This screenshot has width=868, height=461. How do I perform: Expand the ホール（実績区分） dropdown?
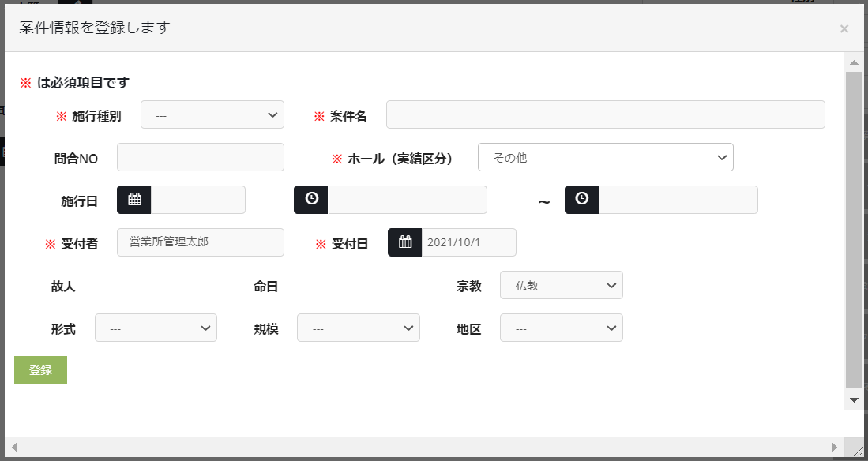coord(605,157)
